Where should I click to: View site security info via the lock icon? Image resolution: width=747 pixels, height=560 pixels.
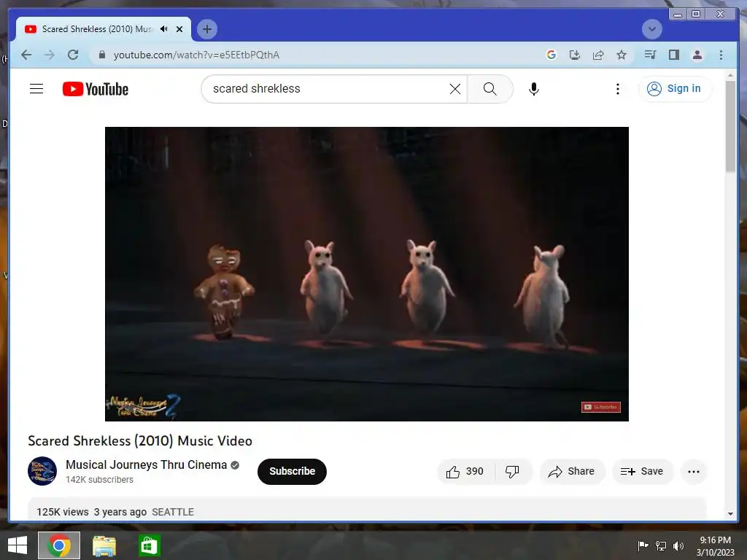(102, 55)
